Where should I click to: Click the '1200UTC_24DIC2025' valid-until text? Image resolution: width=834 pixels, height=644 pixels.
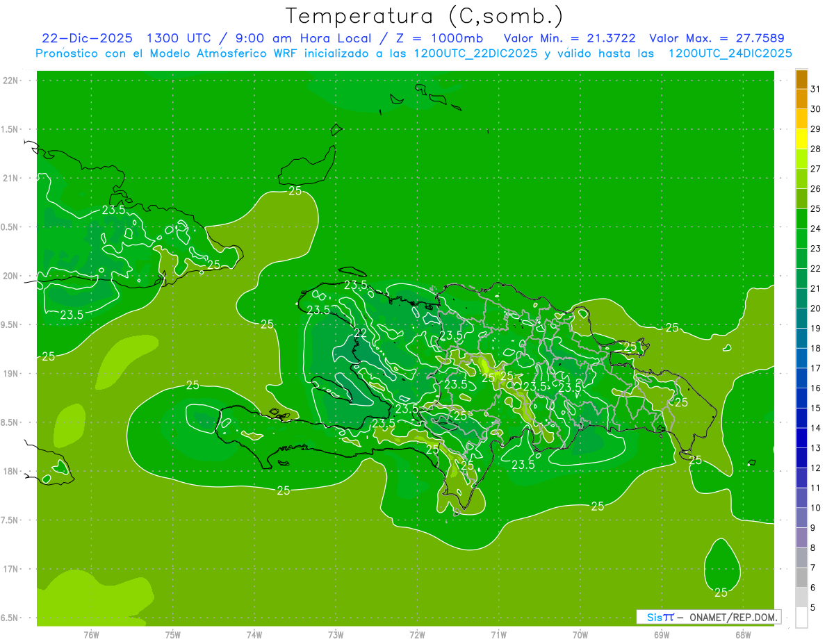pos(730,53)
